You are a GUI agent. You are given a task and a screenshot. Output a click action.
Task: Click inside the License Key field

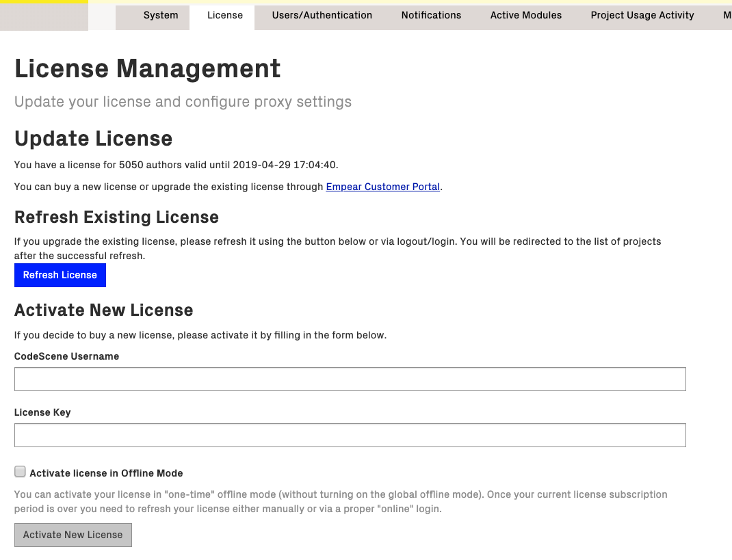click(x=350, y=435)
